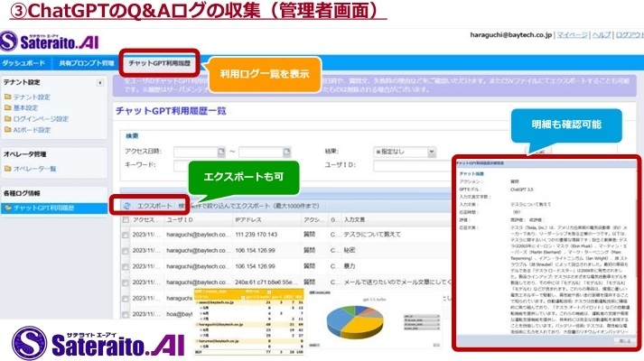Click the オペレーター覧 folder icon

(x=7, y=169)
